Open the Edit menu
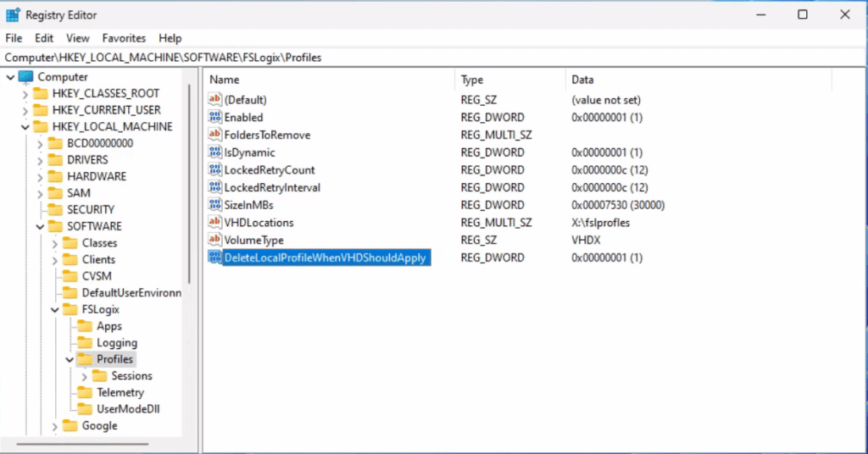 click(44, 38)
